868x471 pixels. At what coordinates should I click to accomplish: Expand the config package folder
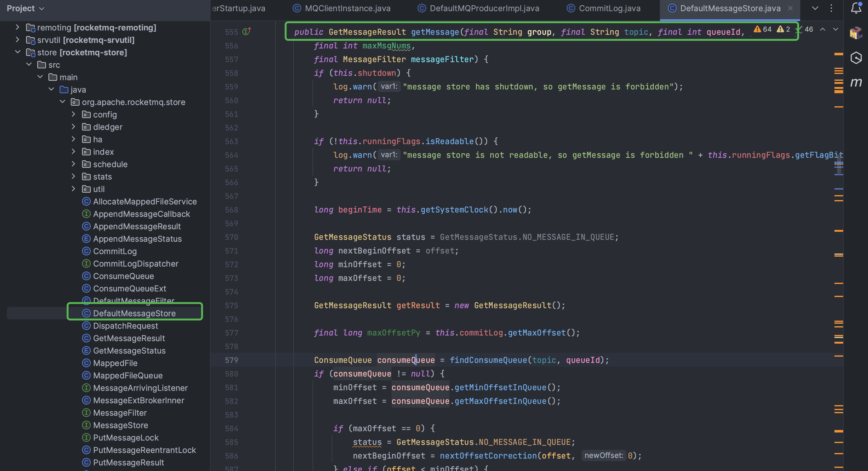coord(73,115)
